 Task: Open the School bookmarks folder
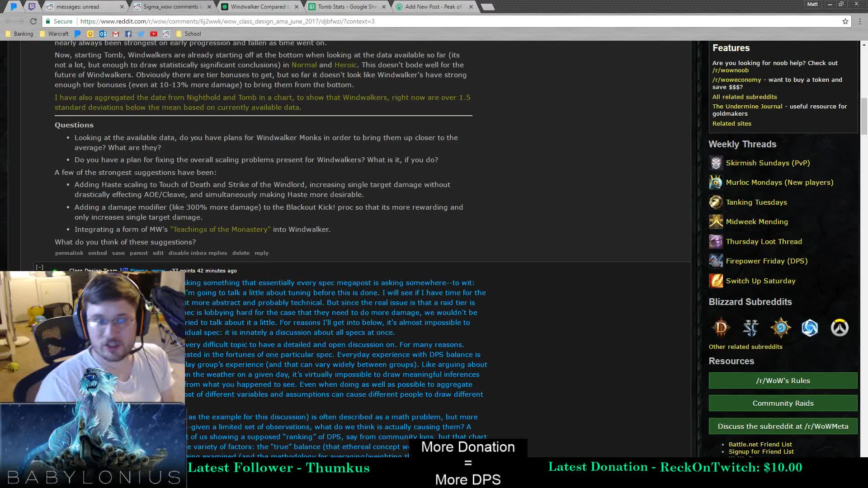[189, 34]
